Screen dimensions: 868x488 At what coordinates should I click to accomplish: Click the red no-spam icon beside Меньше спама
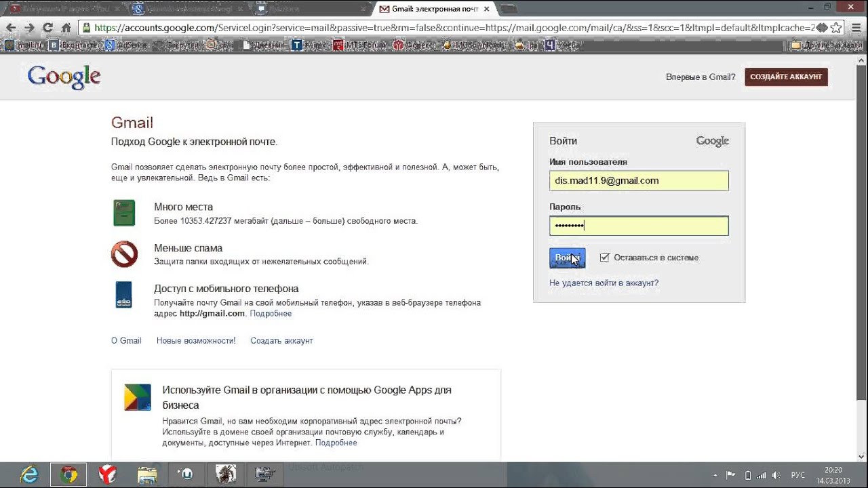pos(124,255)
